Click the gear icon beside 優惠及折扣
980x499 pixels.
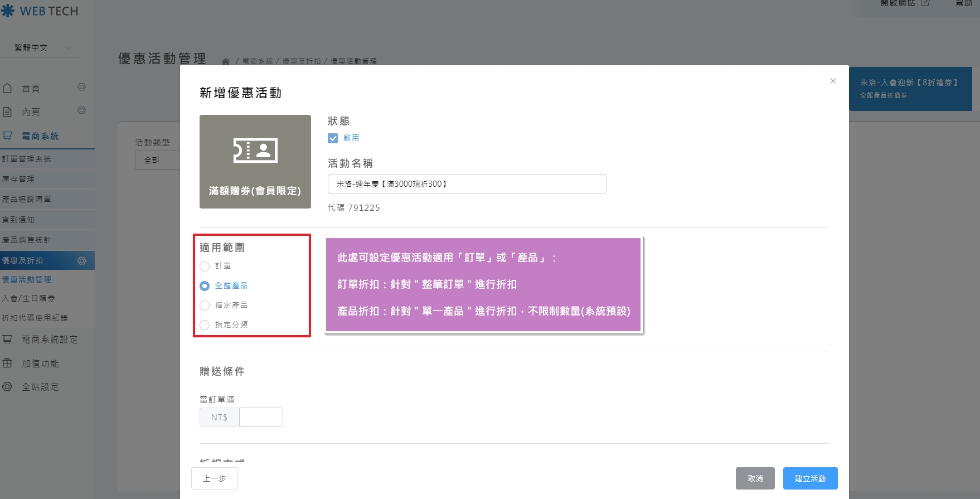(x=81, y=260)
